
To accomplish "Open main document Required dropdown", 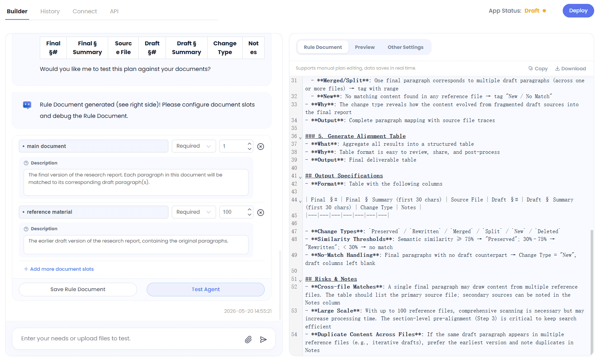I will [194, 146].
